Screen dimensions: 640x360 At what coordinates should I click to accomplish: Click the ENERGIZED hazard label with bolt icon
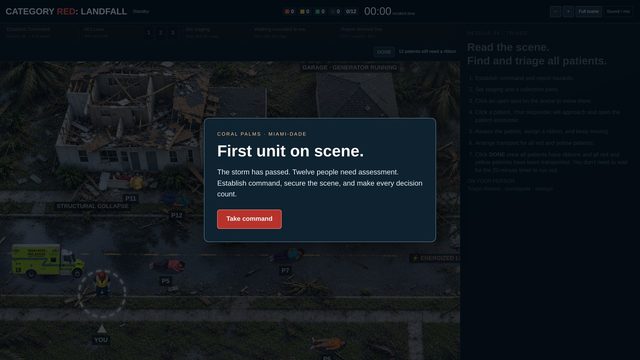[435, 258]
